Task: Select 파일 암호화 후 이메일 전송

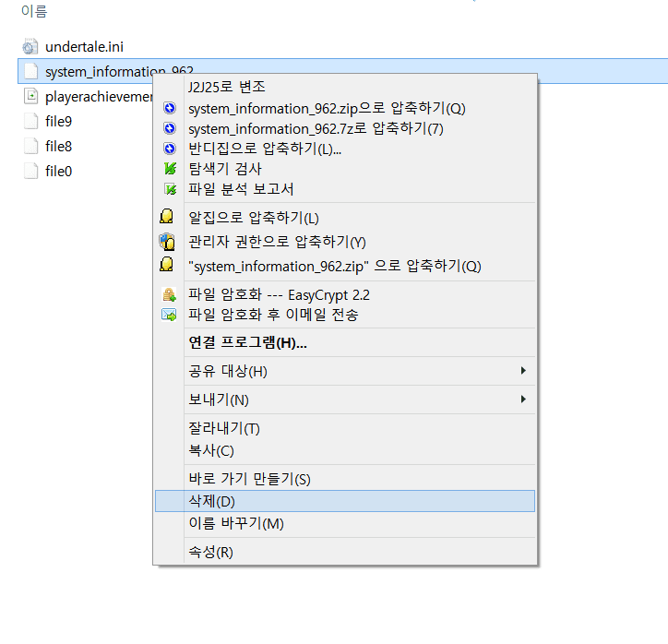Action: tap(273, 315)
